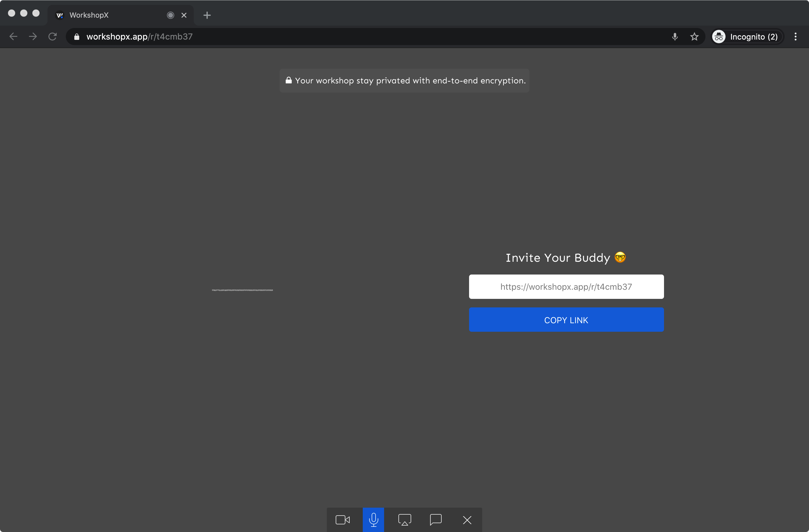Leave the workshop with X icon
809x532 pixels.
[467, 520]
